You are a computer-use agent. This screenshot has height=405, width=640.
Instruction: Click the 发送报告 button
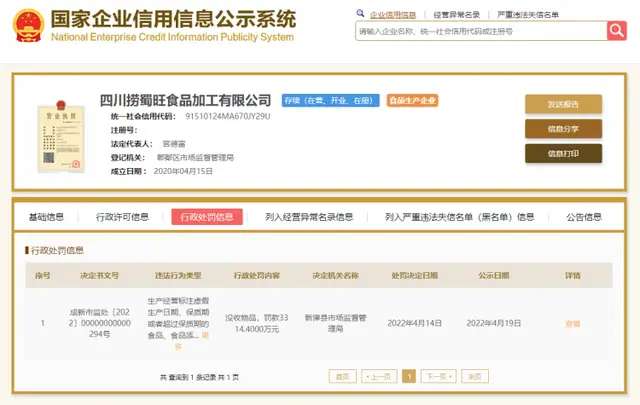pyautogui.click(x=563, y=104)
